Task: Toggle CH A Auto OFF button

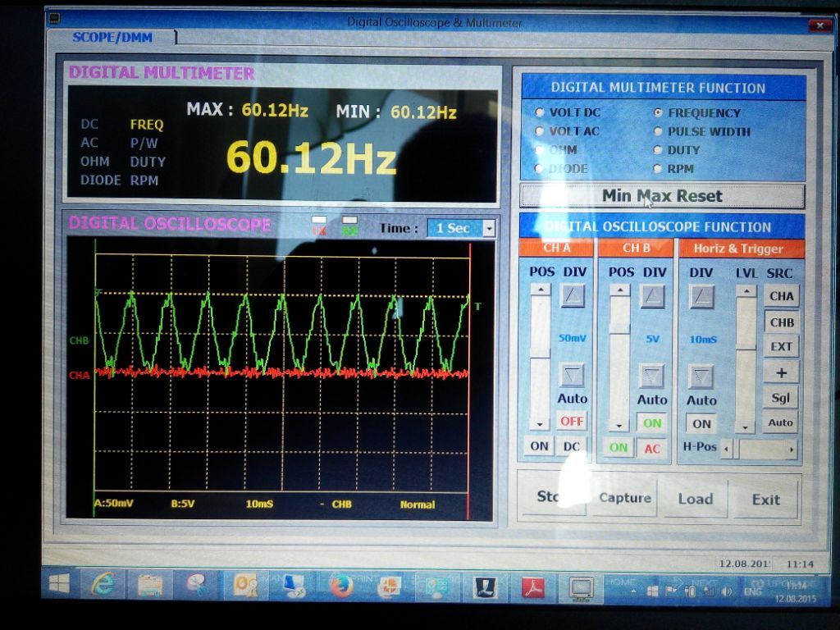Action: tap(572, 421)
